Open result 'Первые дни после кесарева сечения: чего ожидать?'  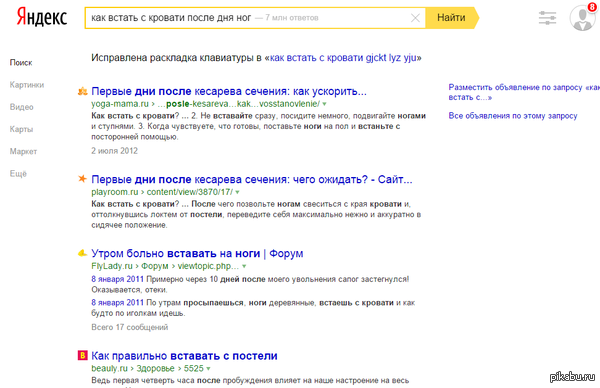[251, 179]
